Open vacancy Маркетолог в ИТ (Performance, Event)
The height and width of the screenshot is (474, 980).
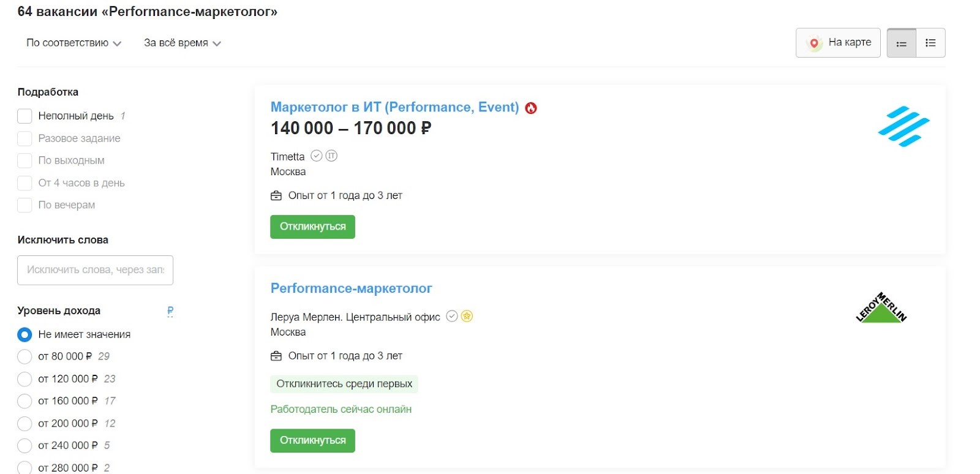[x=394, y=107]
